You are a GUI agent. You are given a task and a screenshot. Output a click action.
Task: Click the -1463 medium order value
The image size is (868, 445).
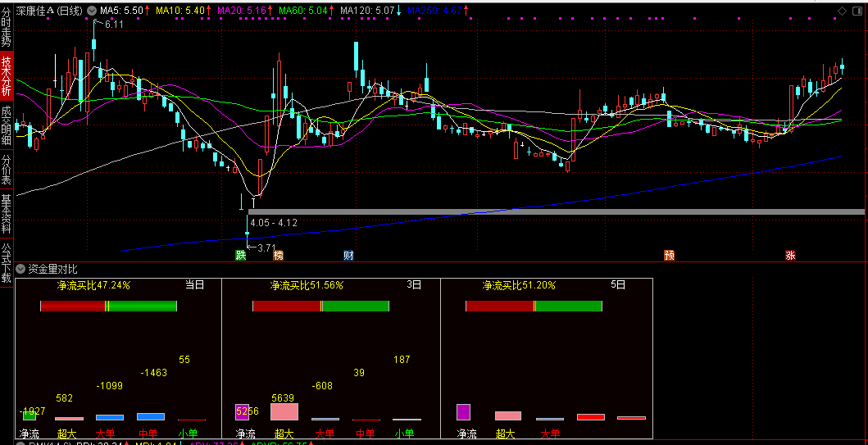(154, 373)
